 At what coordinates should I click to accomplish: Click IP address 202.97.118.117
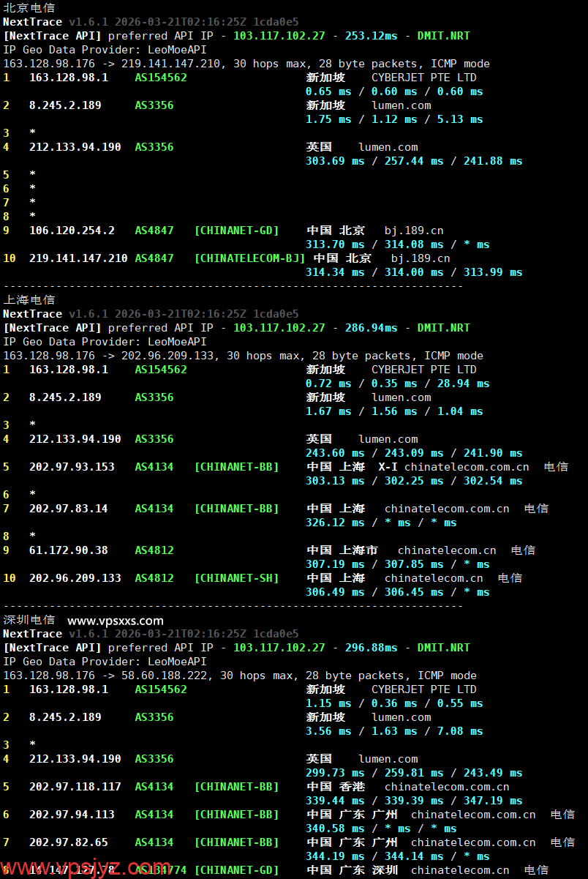75,787
